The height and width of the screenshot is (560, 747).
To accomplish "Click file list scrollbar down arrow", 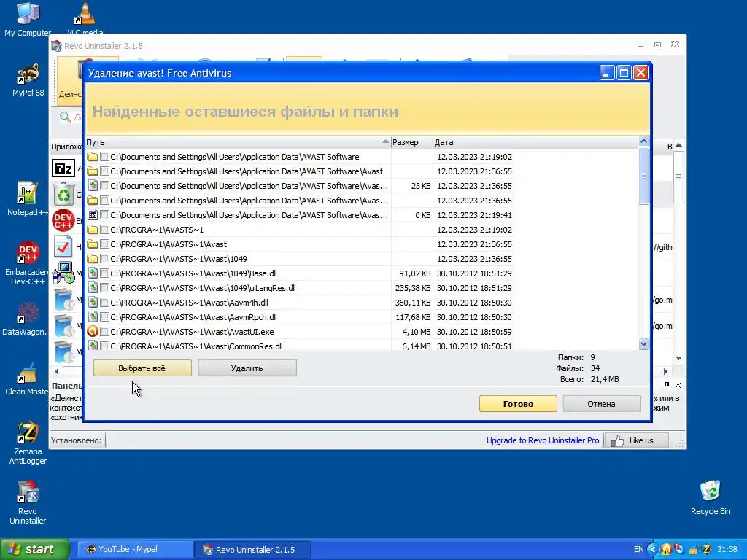I will pyautogui.click(x=643, y=344).
